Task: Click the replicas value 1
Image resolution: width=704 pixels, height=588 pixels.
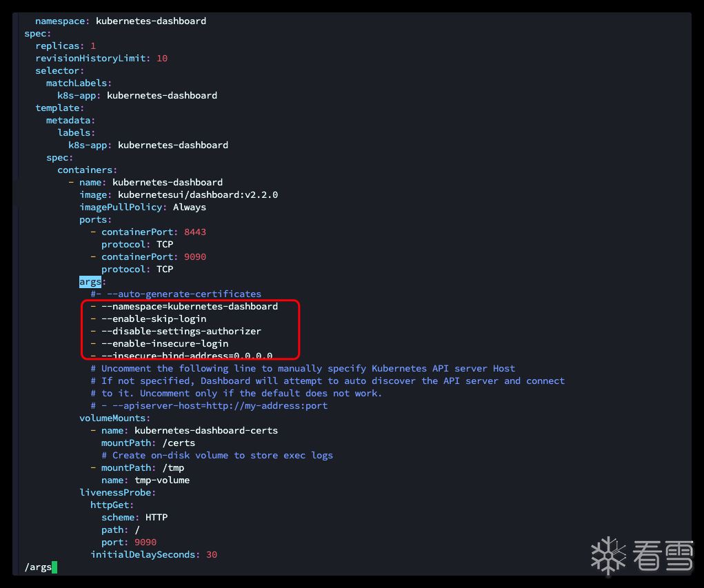Action: pos(93,45)
